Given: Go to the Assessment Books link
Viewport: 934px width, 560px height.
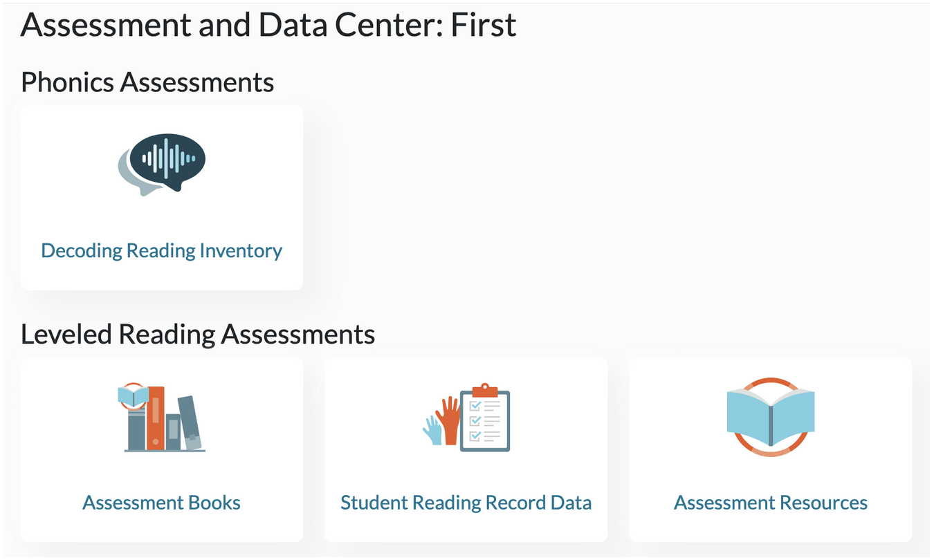Looking at the screenshot, I should [162, 502].
